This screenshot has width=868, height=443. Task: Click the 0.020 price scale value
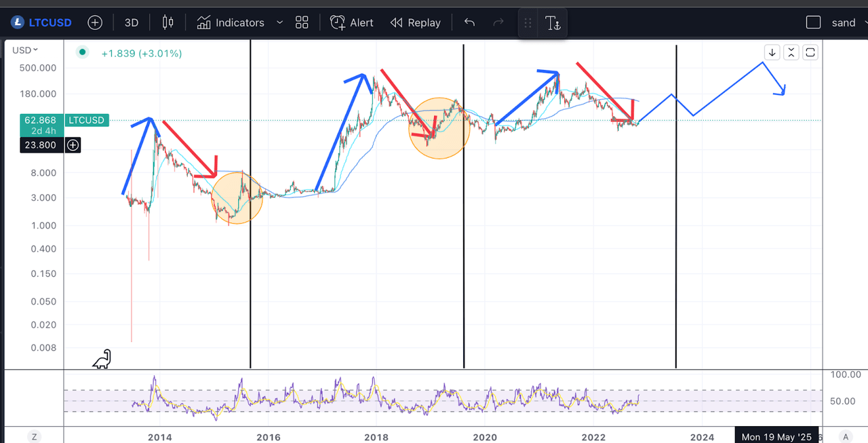pos(42,324)
